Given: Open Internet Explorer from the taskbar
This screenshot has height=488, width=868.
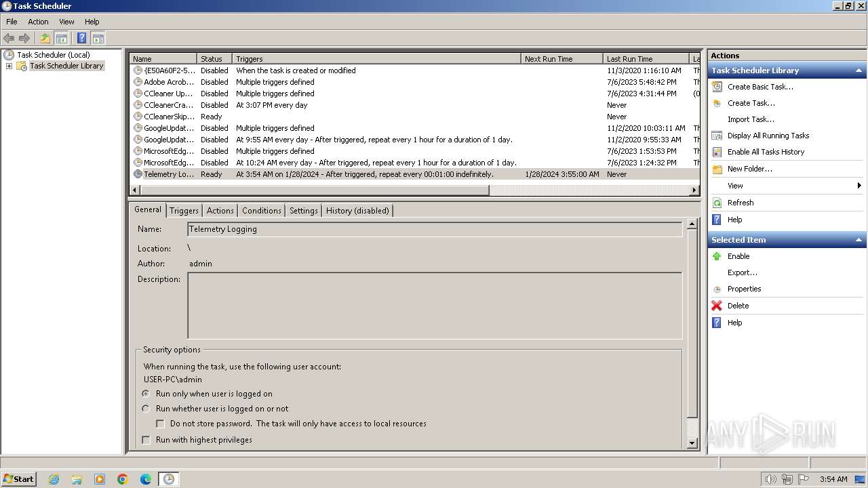Looking at the screenshot, I should pos(54,479).
